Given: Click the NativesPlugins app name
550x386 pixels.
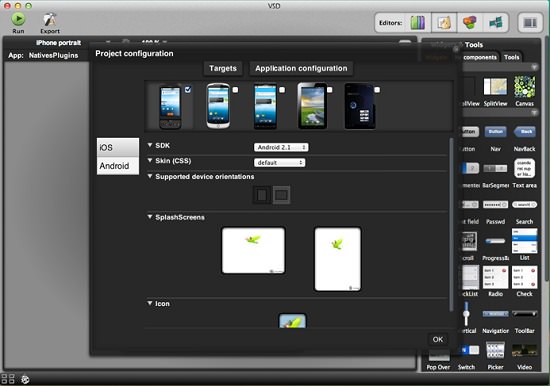Looking at the screenshot, I should (53, 55).
